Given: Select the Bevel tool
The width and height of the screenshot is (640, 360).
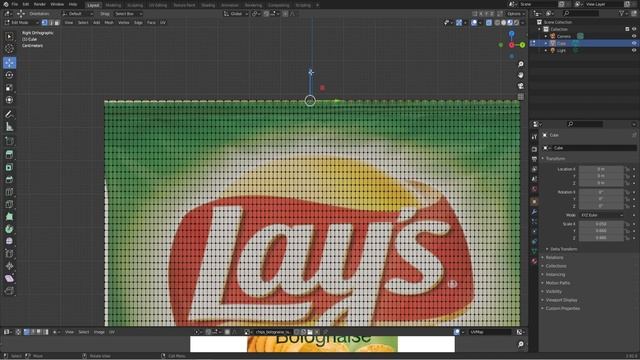Looking at the screenshot, I should pos(9,180).
